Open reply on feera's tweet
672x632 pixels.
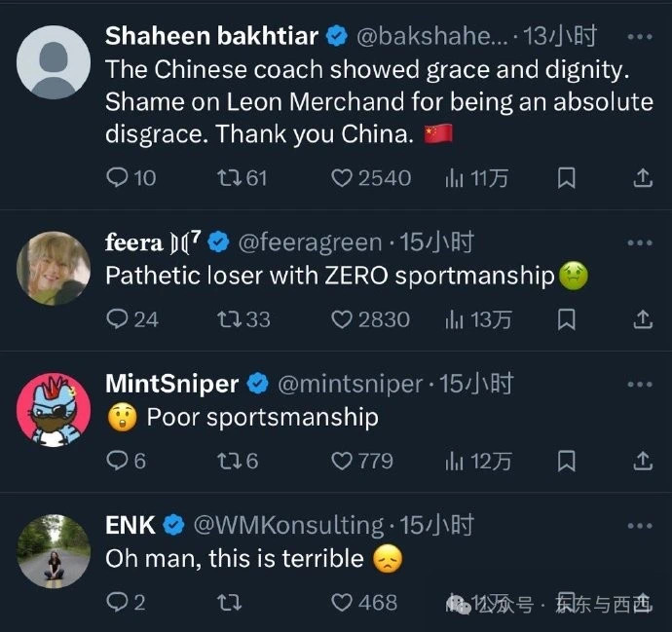coord(117,319)
